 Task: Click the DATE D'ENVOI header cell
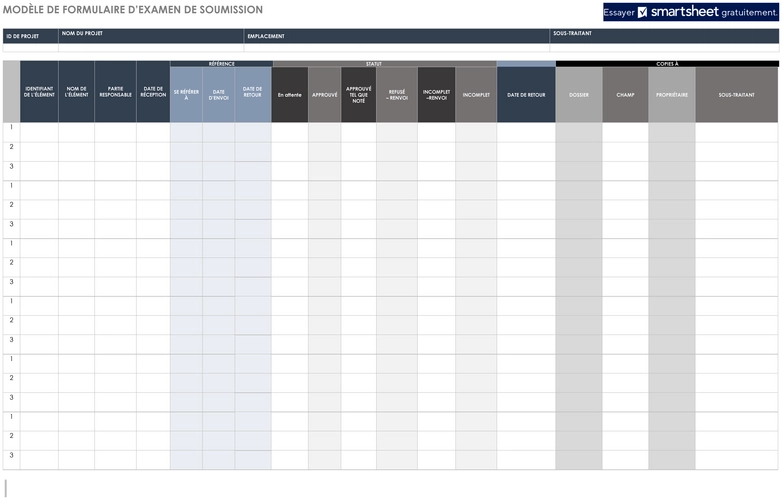pyautogui.click(x=218, y=95)
